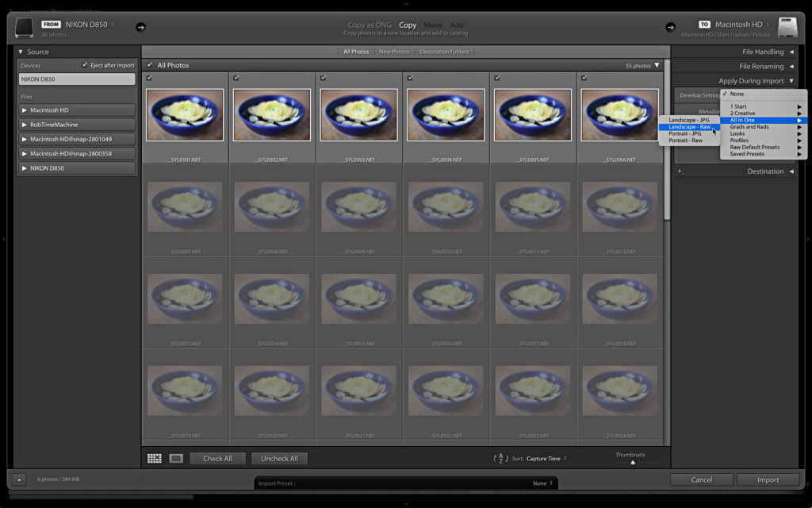Expand the RobTimeMachine volume
This screenshot has width=812, height=508.
[25, 125]
